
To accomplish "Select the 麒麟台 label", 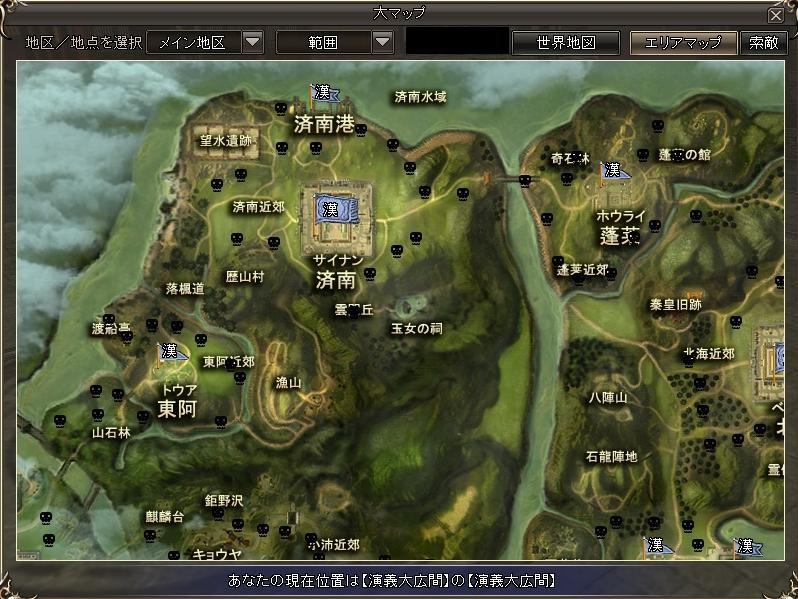I will coord(164,517).
